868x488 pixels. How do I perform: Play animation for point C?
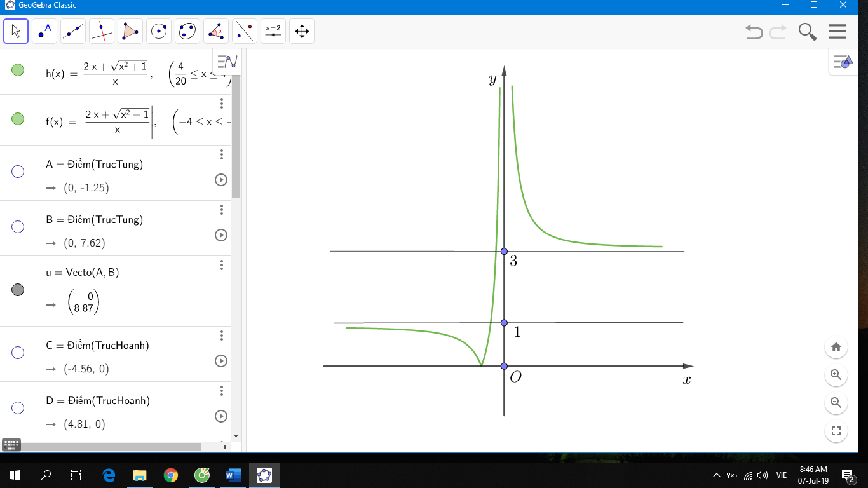[221, 361]
